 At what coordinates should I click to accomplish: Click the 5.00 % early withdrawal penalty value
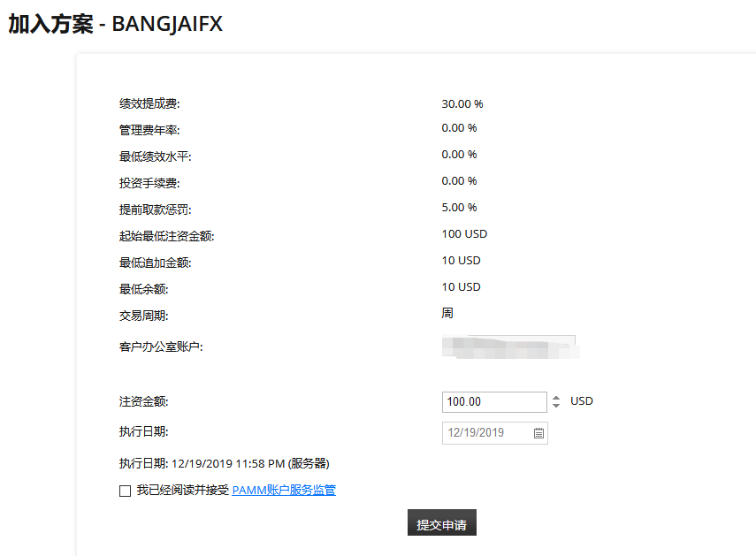(459, 208)
